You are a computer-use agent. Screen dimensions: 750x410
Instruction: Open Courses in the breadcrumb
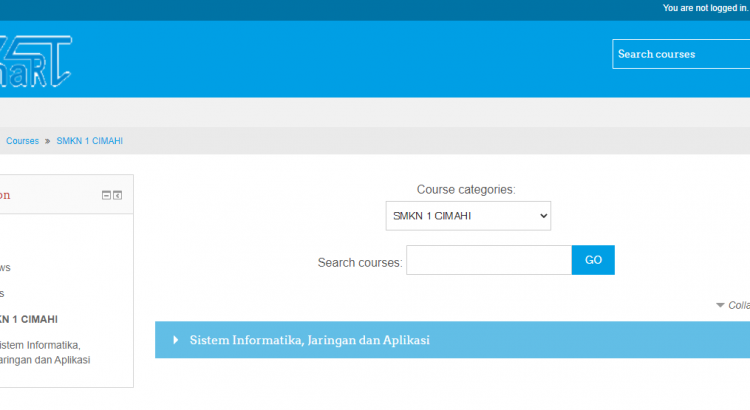22,141
